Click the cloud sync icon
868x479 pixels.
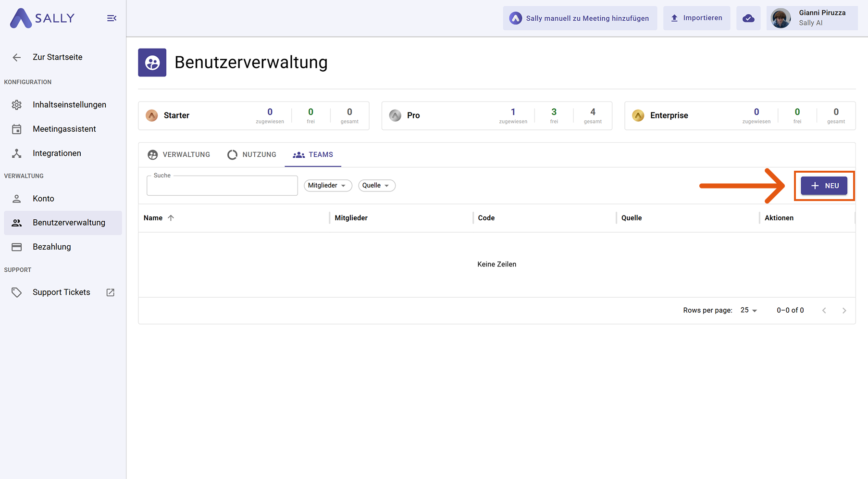tap(748, 18)
